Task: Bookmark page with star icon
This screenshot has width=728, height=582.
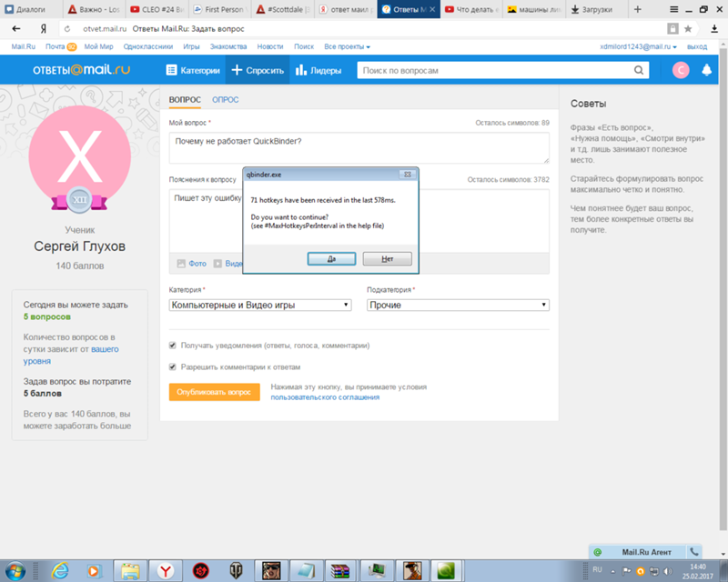Action: pos(688,29)
